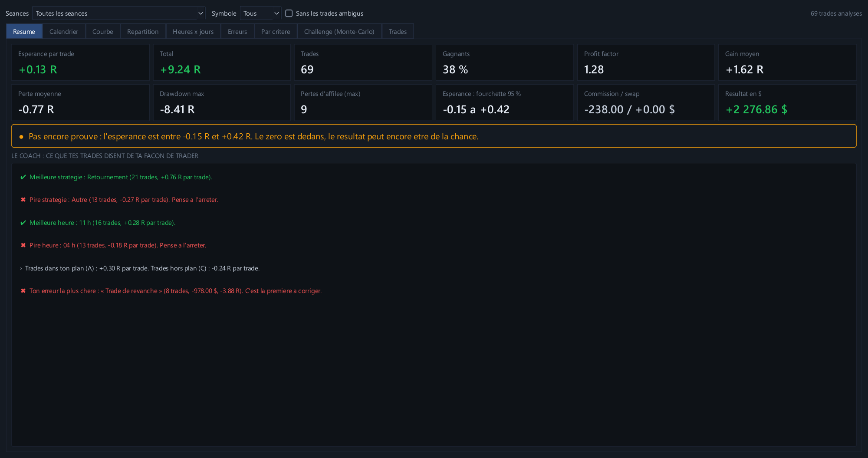Click the 'Esperance par trade' value +0.13 R
Image resolution: width=868 pixels, height=458 pixels.
tap(38, 69)
